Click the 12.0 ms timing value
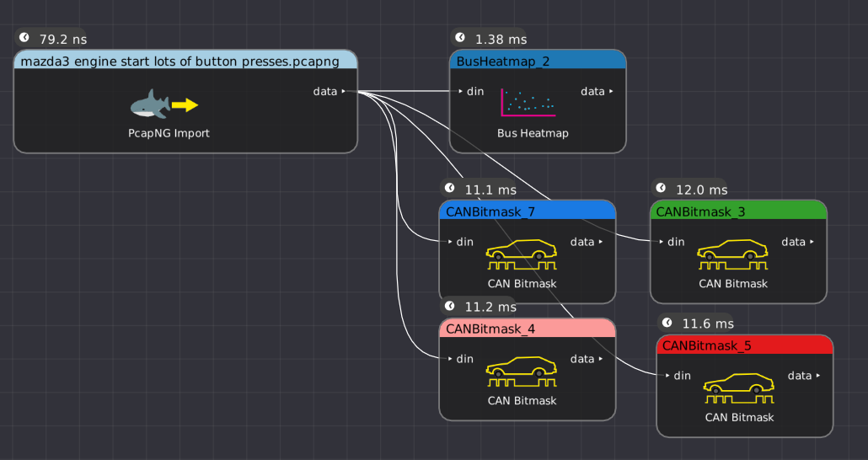 [x=701, y=190]
